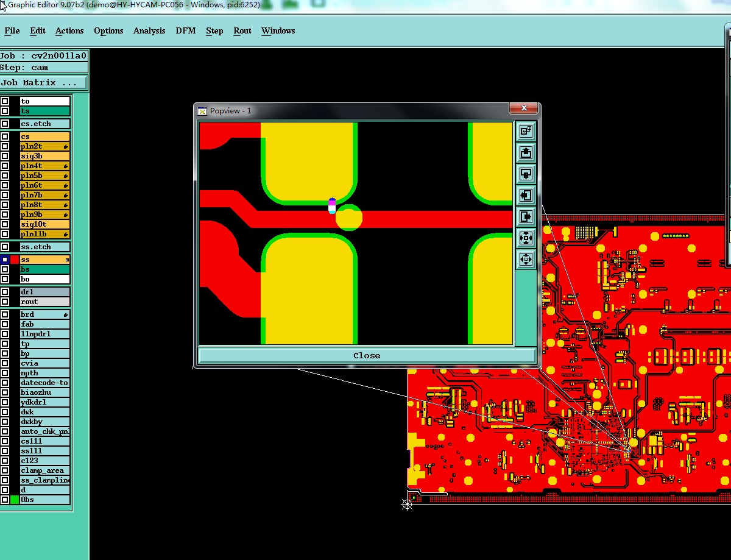Image resolution: width=731 pixels, height=560 pixels.
Task: Open the Step menu
Action: (x=214, y=30)
